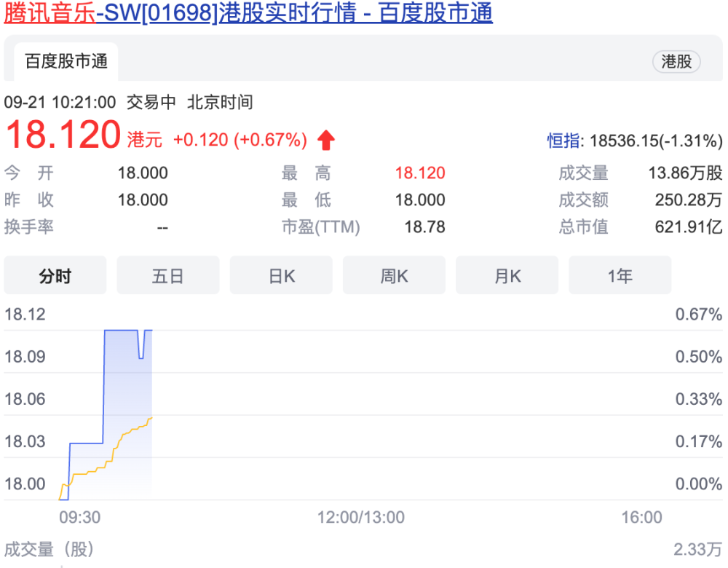728x568 pixels.
Task: Click the 0.00% right-axis label
Action: (698, 484)
